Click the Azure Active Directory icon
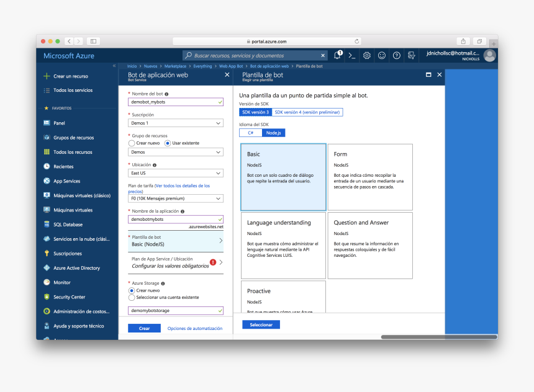The width and height of the screenshot is (534, 392). click(x=47, y=268)
